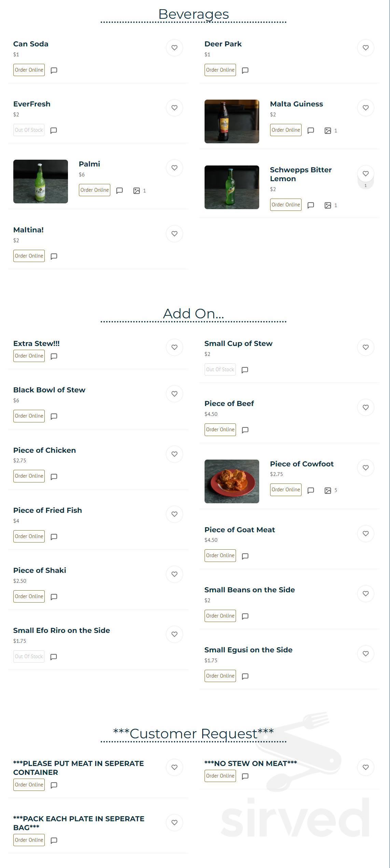The height and width of the screenshot is (868, 390).
Task: Click Order Online for PACK EACH PLATE IN SEPERATE BAG
Action: (x=29, y=840)
